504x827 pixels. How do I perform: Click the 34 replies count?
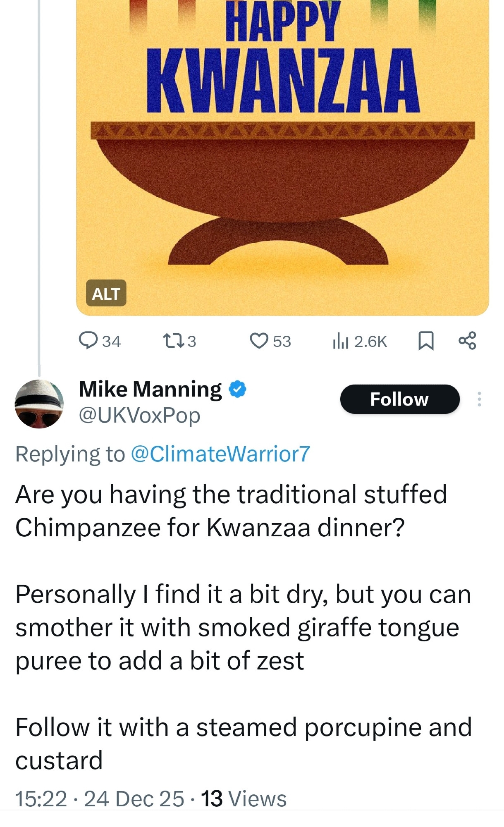(111, 342)
